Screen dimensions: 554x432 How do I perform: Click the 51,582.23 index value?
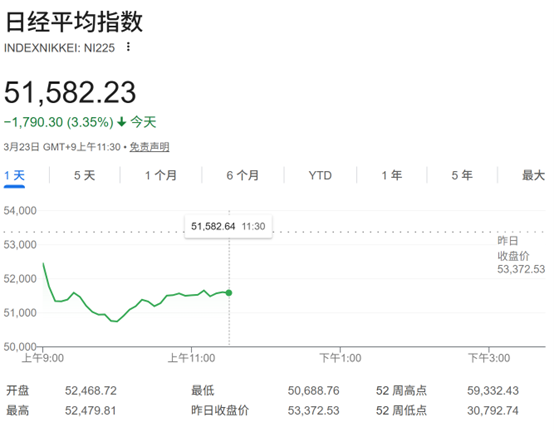(x=70, y=93)
